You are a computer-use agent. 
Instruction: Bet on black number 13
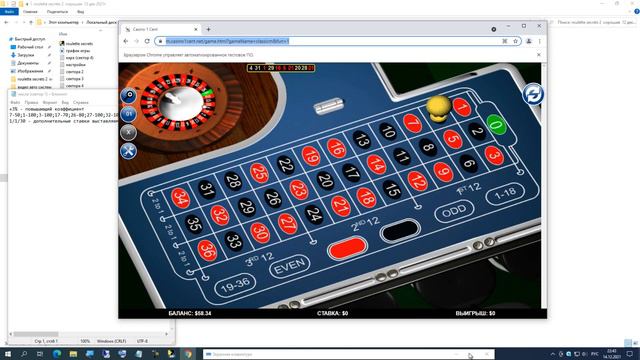pyautogui.click(x=362, y=140)
